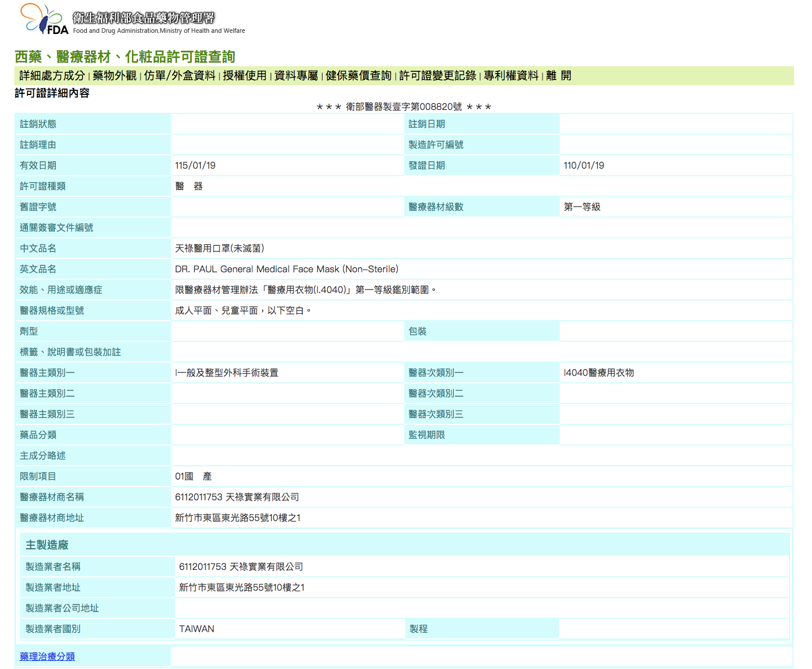The image size is (812, 669).
Task: Click the 製程 field label
Action: (x=419, y=629)
